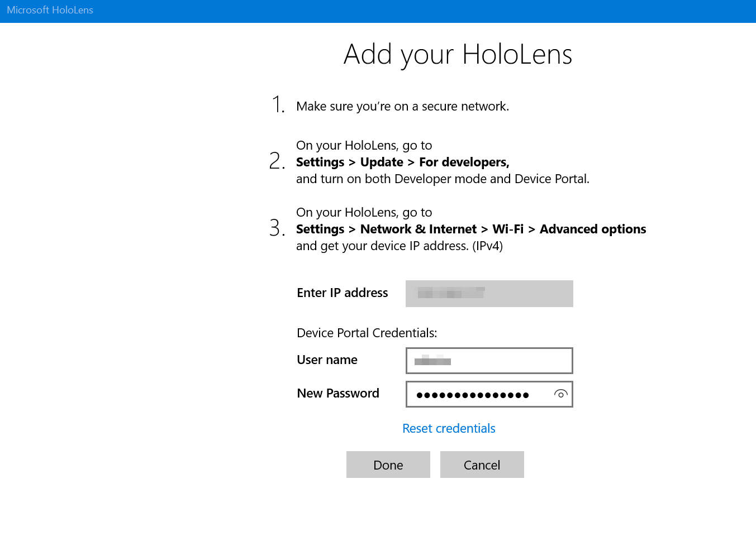The image size is (756, 536).
Task: Click 'Make sure you're on a secure network' text
Action: [402, 107]
